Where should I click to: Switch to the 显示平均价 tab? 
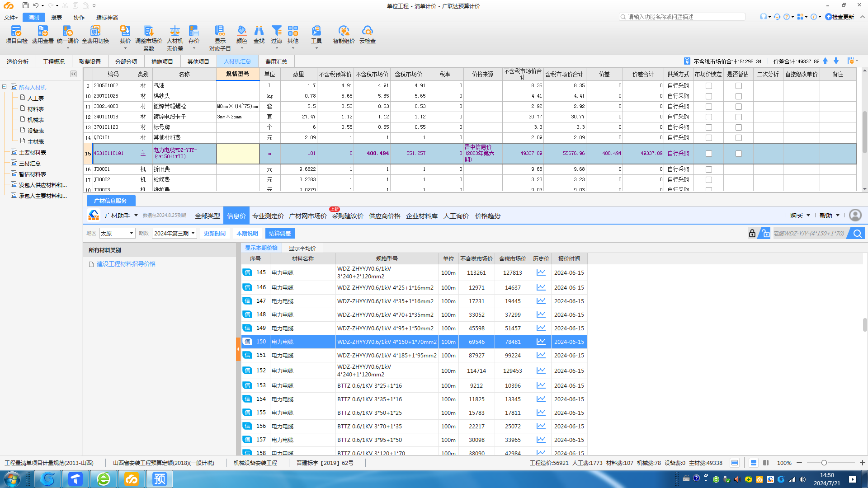(302, 248)
